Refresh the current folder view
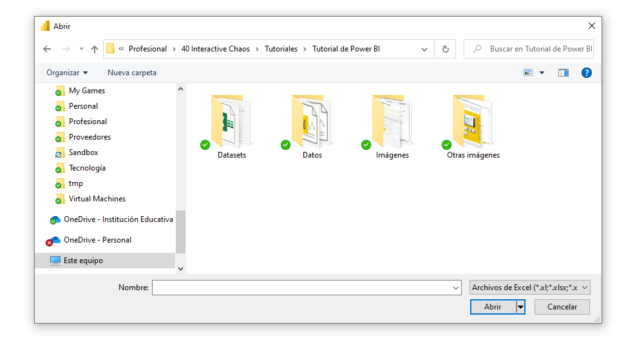644x350 pixels. 445,49
